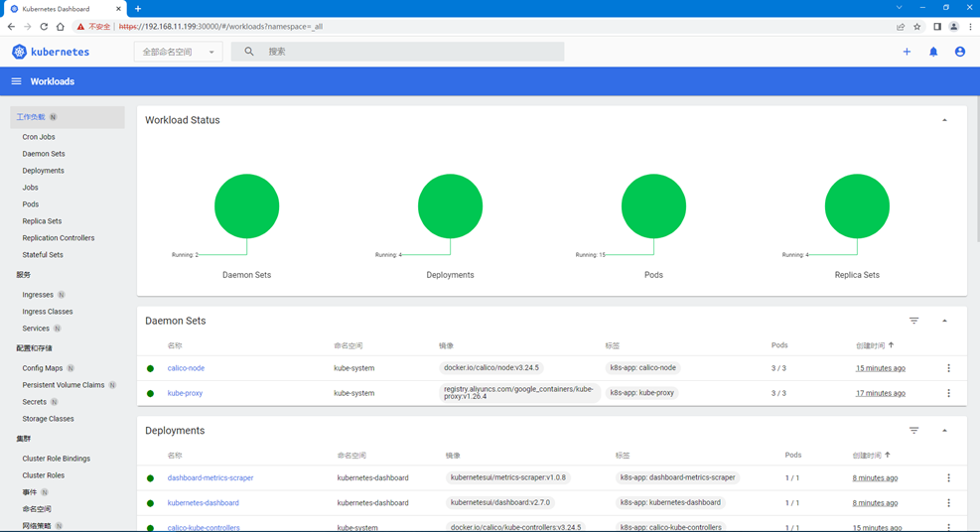This screenshot has width=980, height=532.
Task: Open Ingresses in sidebar
Action: [38, 295]
